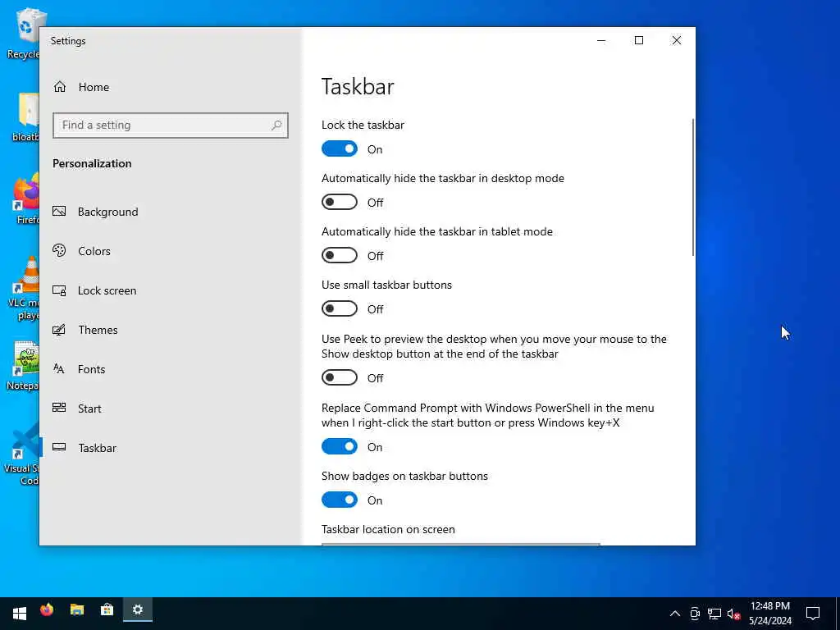Screen dimensions: 840x630
Task: Open the Recycle Bin desktop icon
Action: [24, 34]
